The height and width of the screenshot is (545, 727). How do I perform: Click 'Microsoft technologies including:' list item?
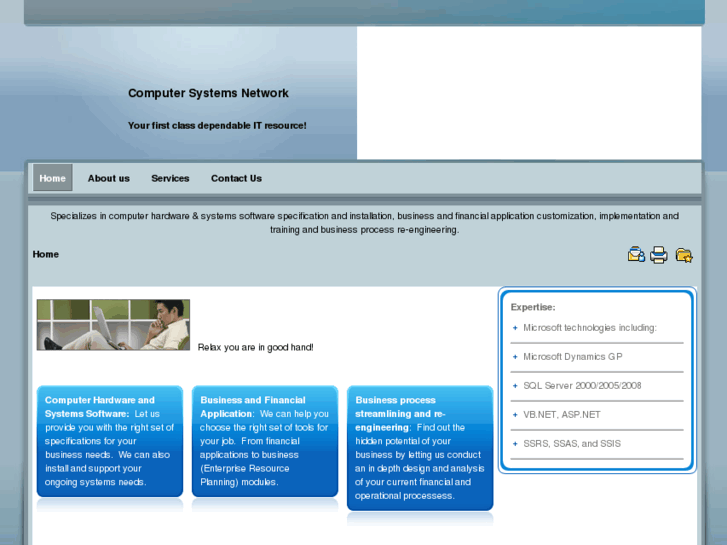pos(590,328)
